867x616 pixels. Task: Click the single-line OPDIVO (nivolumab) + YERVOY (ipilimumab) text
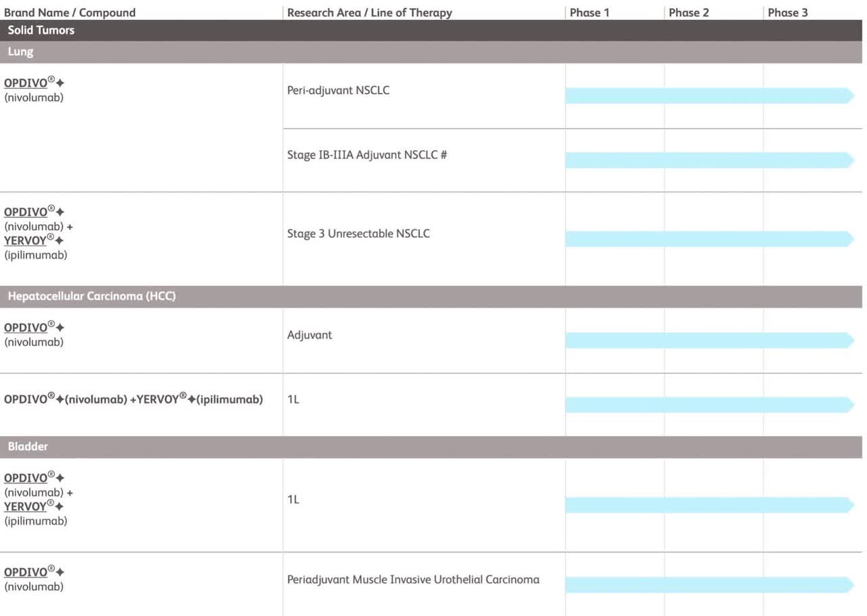(133, 399)
